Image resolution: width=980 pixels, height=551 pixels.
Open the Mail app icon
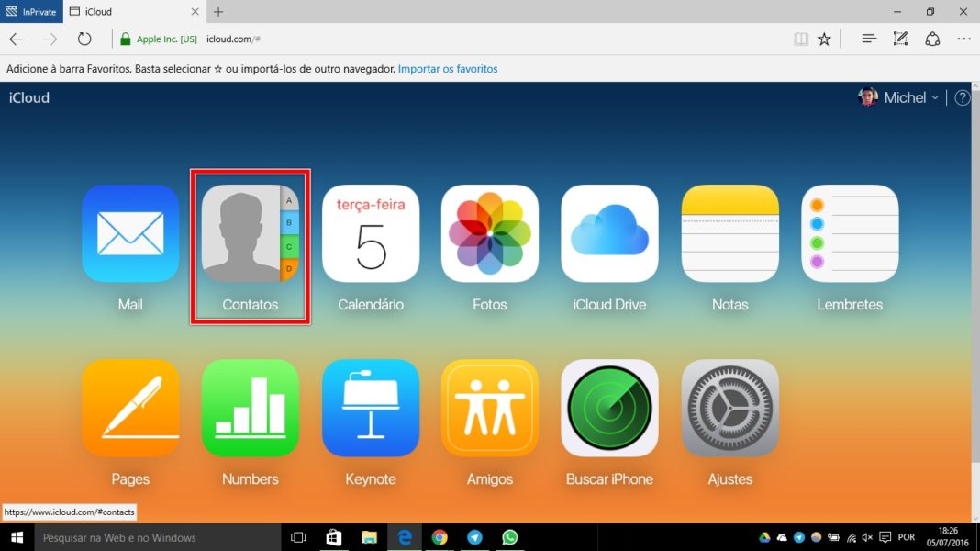pyautogui.click(x=130, y=233)
